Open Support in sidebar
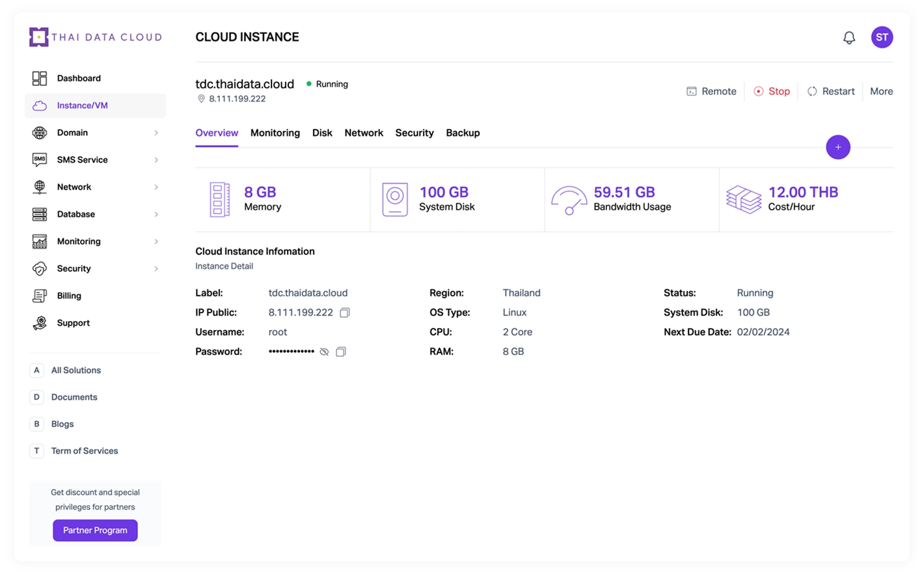The image size is (924, 573). click(95, 323)
